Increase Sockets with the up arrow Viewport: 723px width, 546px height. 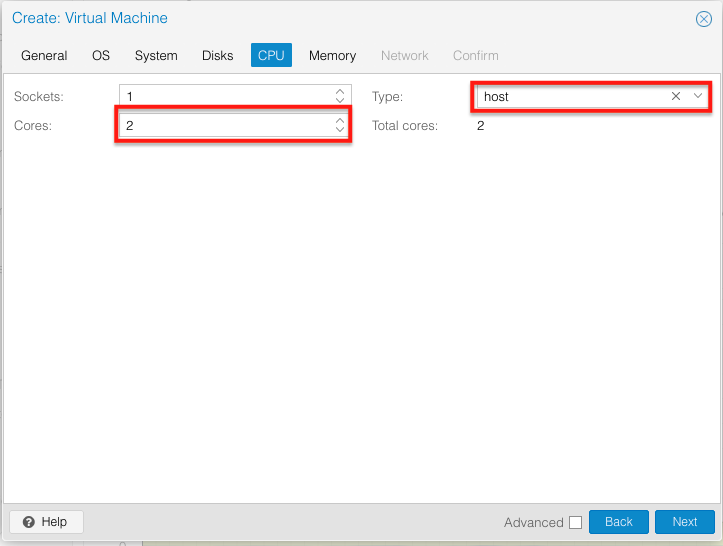pyautogui.click(x=340, y=92)
